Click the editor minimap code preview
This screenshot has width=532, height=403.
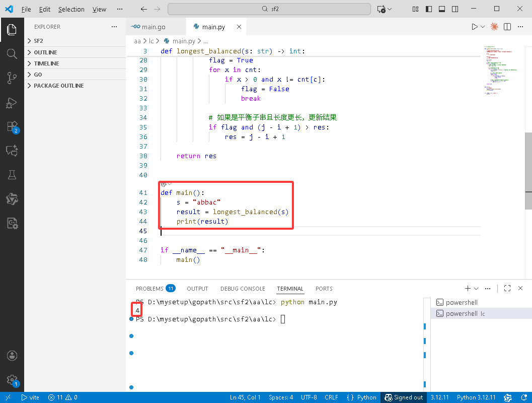point(501,70)
